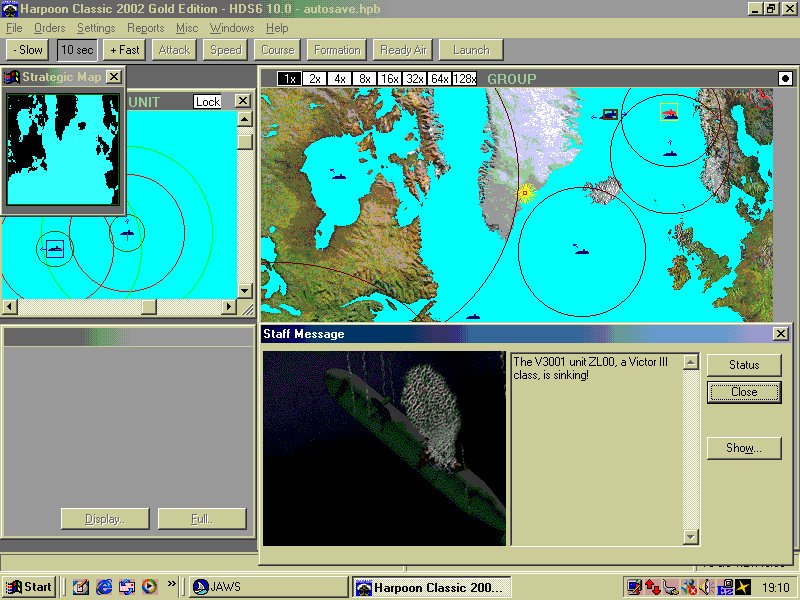Select the submarine in Hudson Bay

click(x=339, y=176)
